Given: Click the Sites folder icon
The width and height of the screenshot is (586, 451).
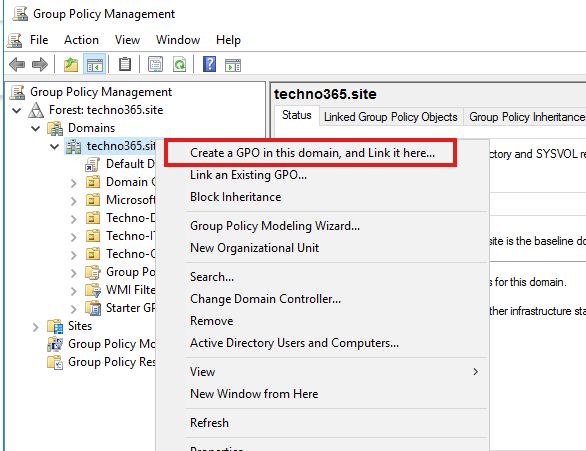Looking at the screenshot, I should [55, 326].
